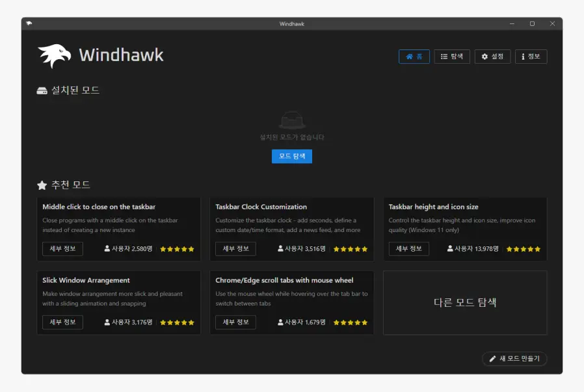The height and width of the screenshot is (392, 584).
Task: Switch to the 설정 tab
Action: [x=492, y=57]
